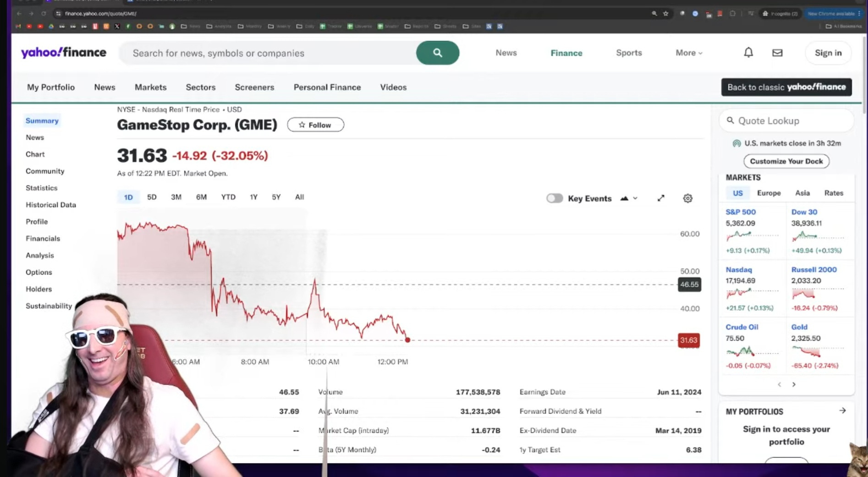Open the X bookmark in bookmarks bar
The width and height of the screenshot is (868, 477).
pyautogui.click(x=117, y=26)
